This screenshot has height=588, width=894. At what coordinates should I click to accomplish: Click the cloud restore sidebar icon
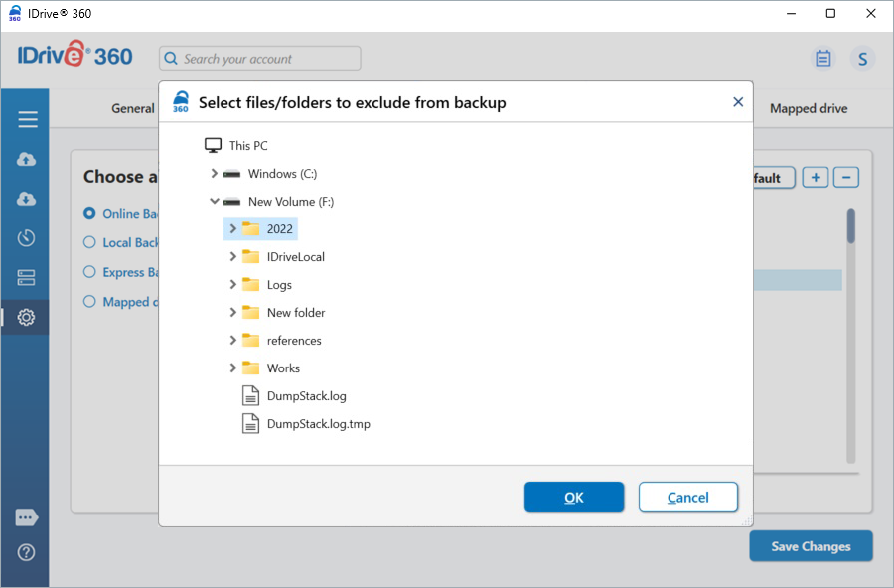[27, 199]
